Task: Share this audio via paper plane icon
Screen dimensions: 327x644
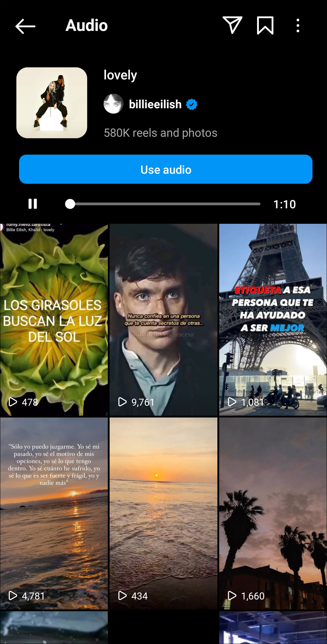Action: click(232, 25)
